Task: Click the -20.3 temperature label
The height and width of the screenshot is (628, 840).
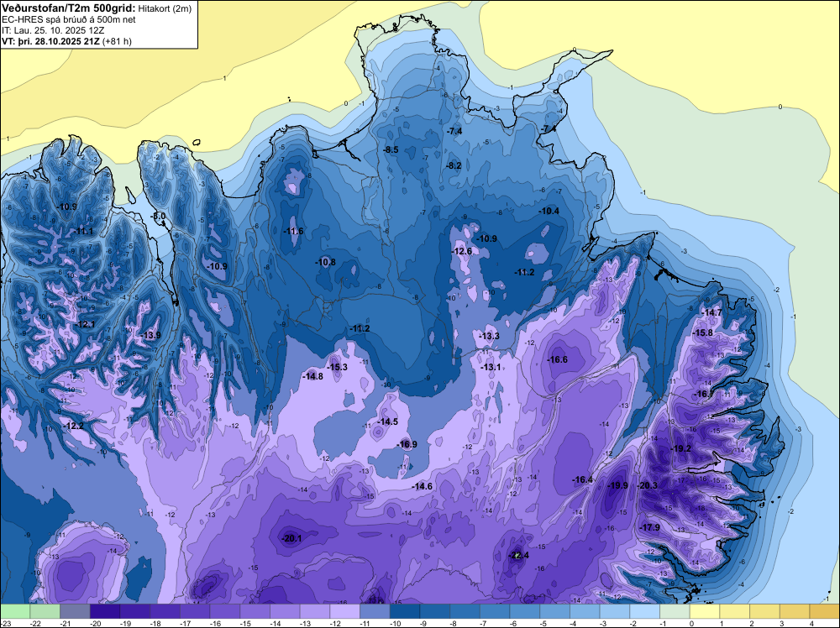Action: pyautogui.click(x=648, y=485)
